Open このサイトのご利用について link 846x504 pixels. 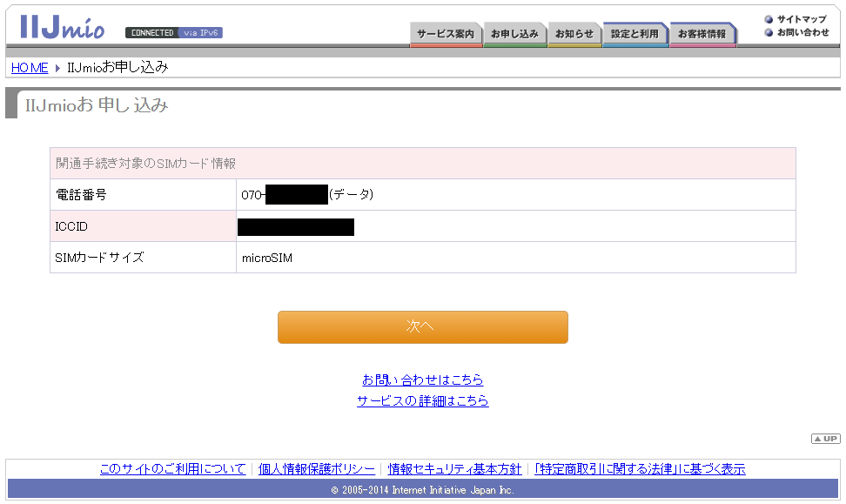[x=172, y=469]
